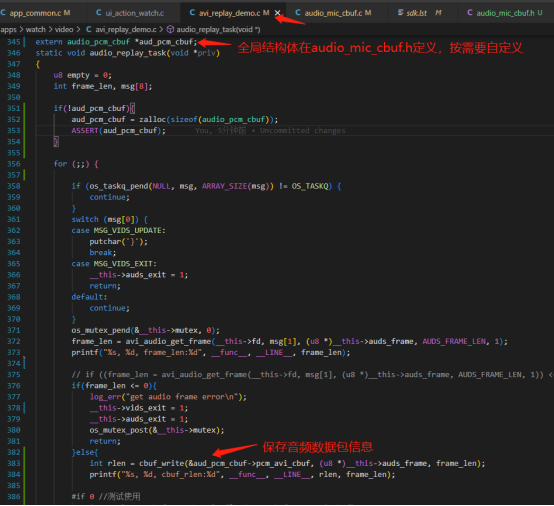The image size is (554, 506).
Task: Click '#if 0' directive on line 386
Action: [x=83, y=496]
